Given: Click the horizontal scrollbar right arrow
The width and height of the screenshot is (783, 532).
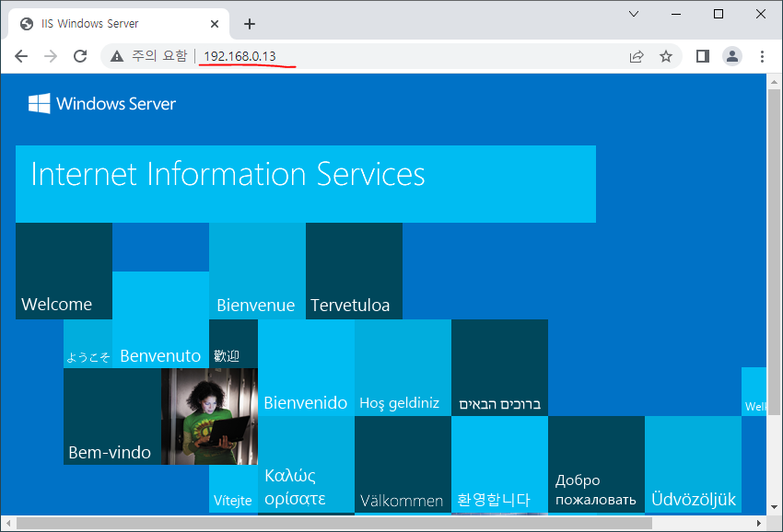Looking at the screenshot, I should [758, 523].
